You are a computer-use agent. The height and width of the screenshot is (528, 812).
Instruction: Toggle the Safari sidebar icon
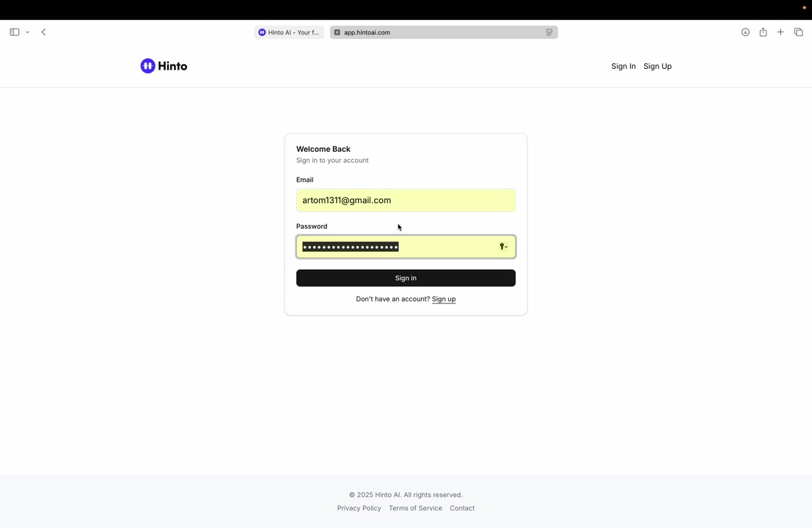(14, 32)
